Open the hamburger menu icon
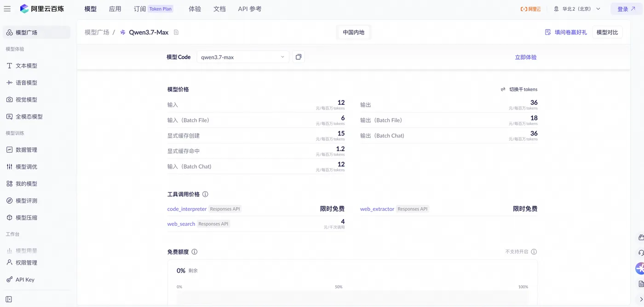 [x=7, y=9]
